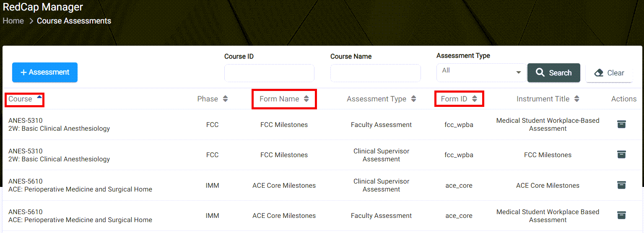The image size is (644, 233).
Task: Clear the search filters
Action: (609, 73)
